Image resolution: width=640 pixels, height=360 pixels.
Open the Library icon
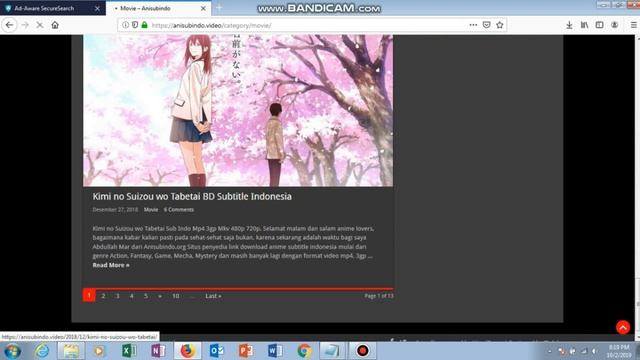pyautogui.click(x=584, y=25)
